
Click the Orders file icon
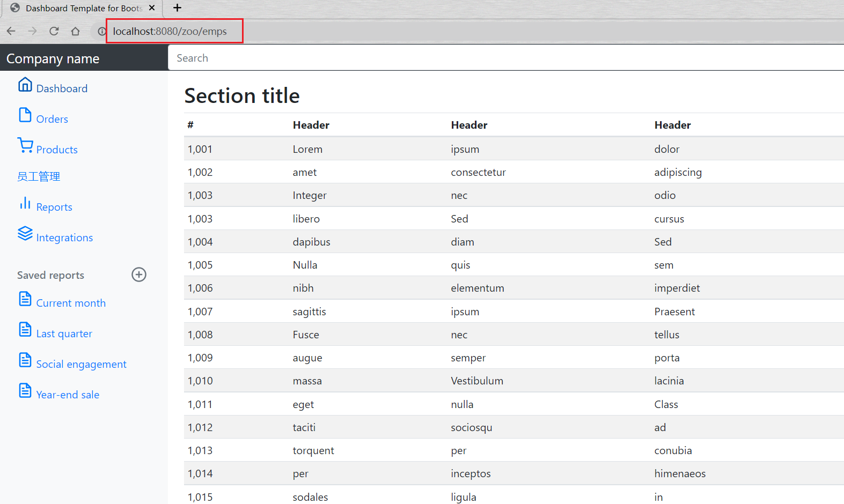pyautogui.click(x=25, y=115)
